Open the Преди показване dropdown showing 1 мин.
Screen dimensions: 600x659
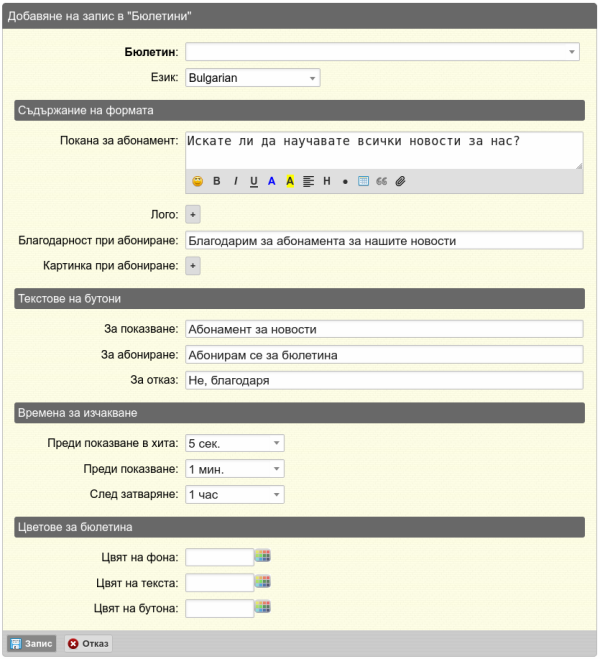235,469
